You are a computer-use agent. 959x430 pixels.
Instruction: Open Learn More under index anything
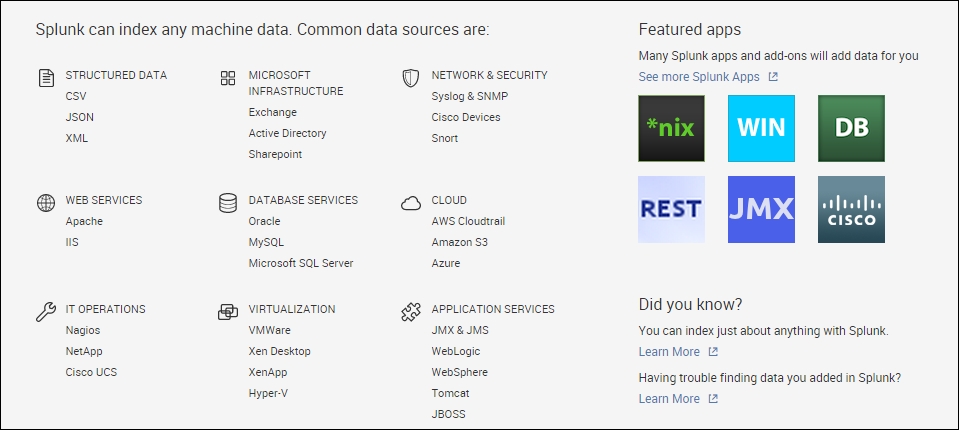pyautogui.click(x=669, y=352)
